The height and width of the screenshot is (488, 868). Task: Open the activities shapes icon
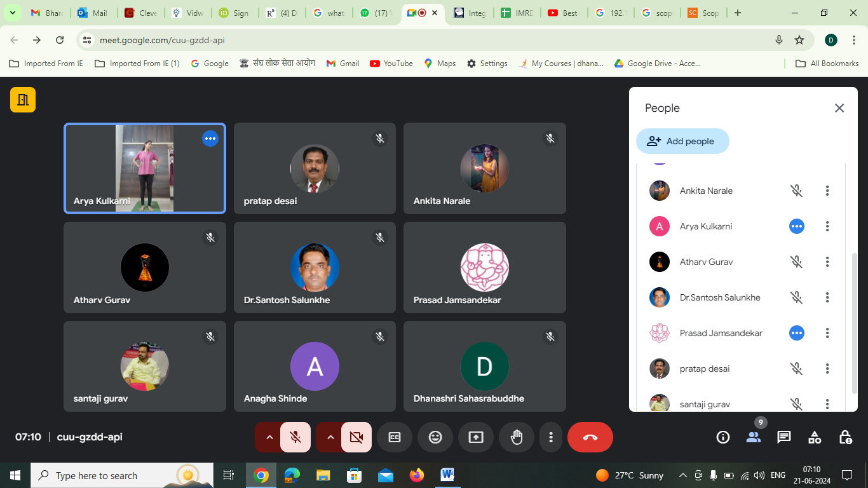click(815, 437)
